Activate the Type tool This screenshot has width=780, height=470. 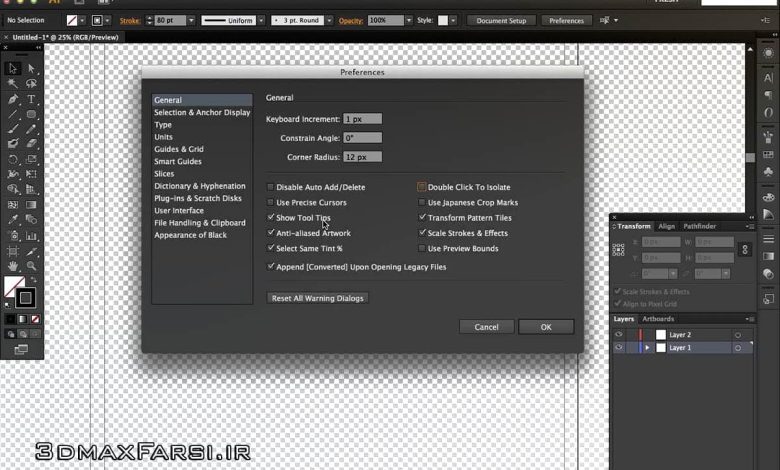pyautogui.click(x=31, y=99)
